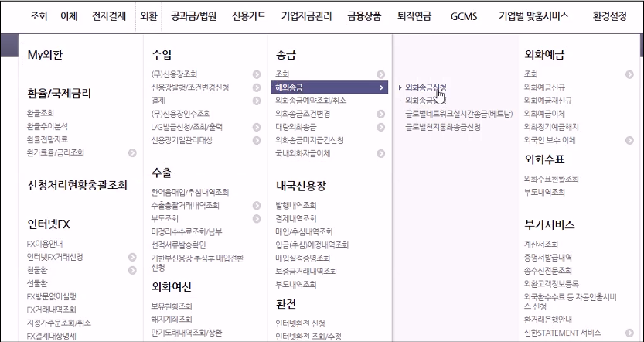Expand arrow next to 현물환

pos(132,270)
